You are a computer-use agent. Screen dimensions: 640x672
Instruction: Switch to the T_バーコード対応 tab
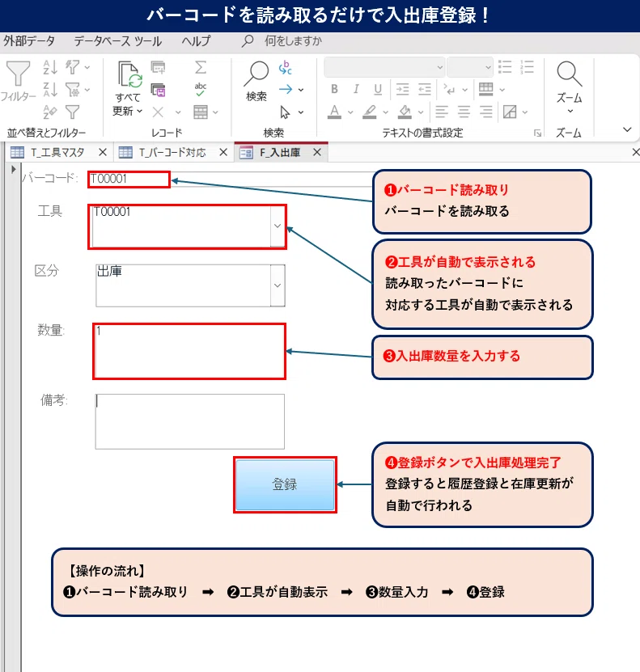click(172, 152)
